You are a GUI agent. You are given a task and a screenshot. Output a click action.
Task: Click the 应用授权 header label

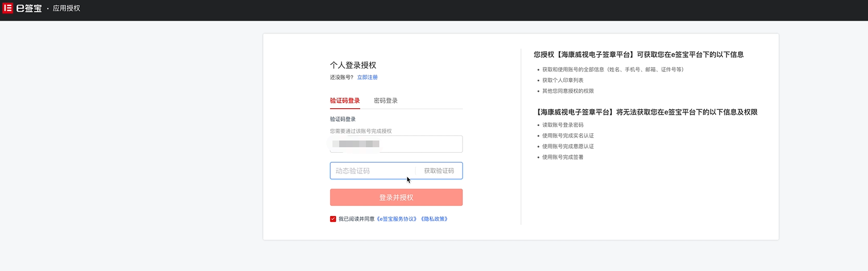point(66,8)
